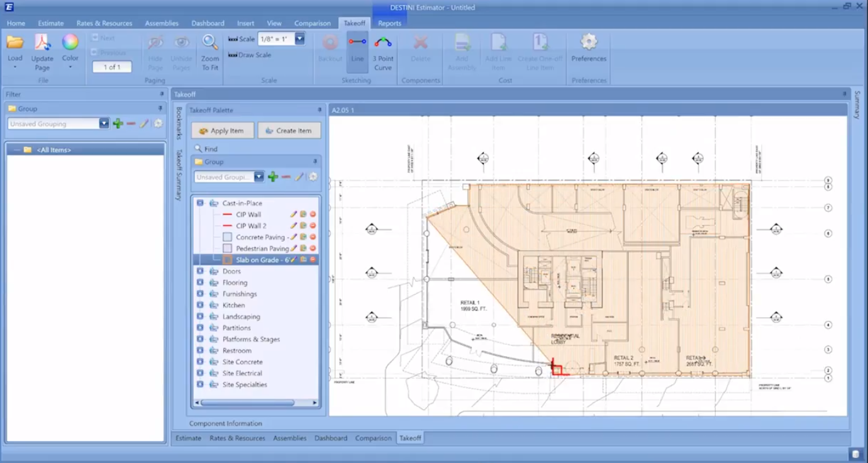Open the Dashboard tab at bottom
The height and width of the screenshot is (463, 868).
[x=331, y=438]
